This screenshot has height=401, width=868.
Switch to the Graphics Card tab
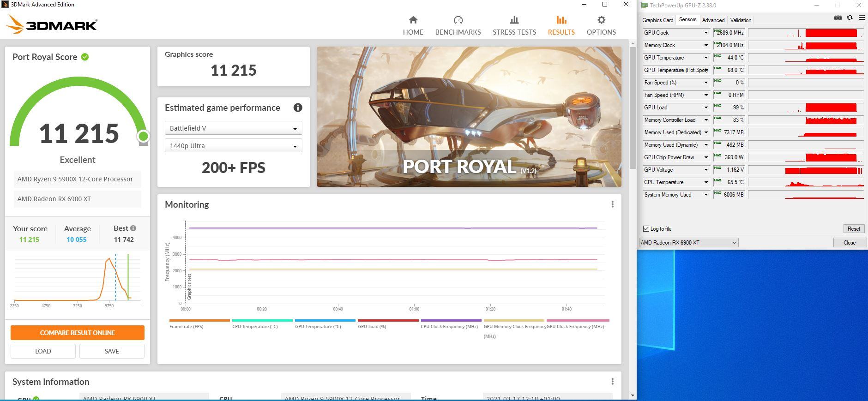[657, 20]
